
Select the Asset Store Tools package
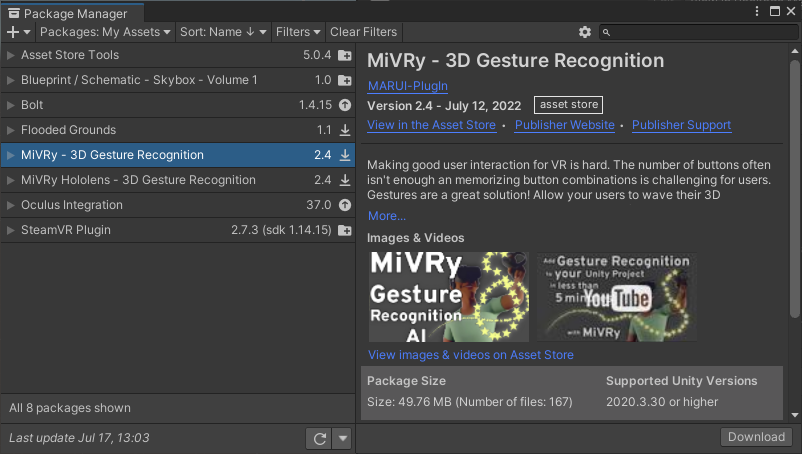click(x=177, y=55)
